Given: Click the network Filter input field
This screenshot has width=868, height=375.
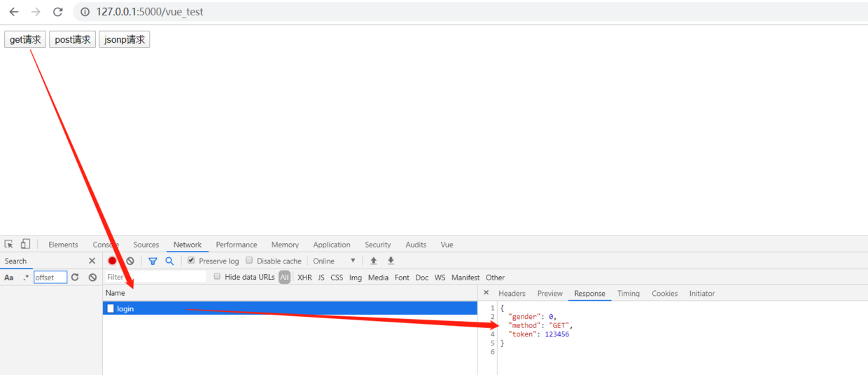Looking at the screenshot, I should point(155,278).
